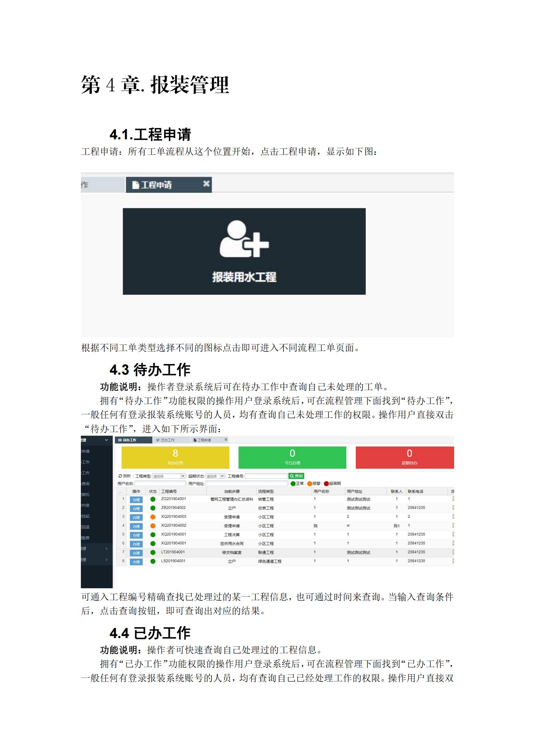Click the orange status dot for XQ201904003
This screenshot has height=756, width=535.
[153, 517]
